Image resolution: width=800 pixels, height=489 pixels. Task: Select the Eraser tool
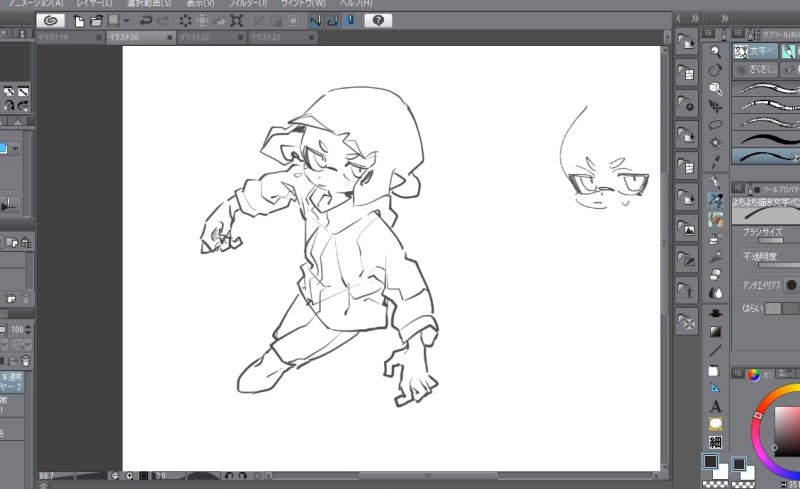[715, 275]
